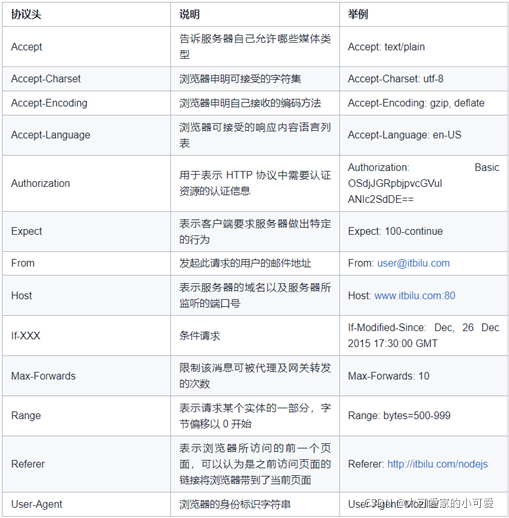Open the user@itbilu.com email link
This screenshot has height=518, width=509.
(x=413, y=263)
